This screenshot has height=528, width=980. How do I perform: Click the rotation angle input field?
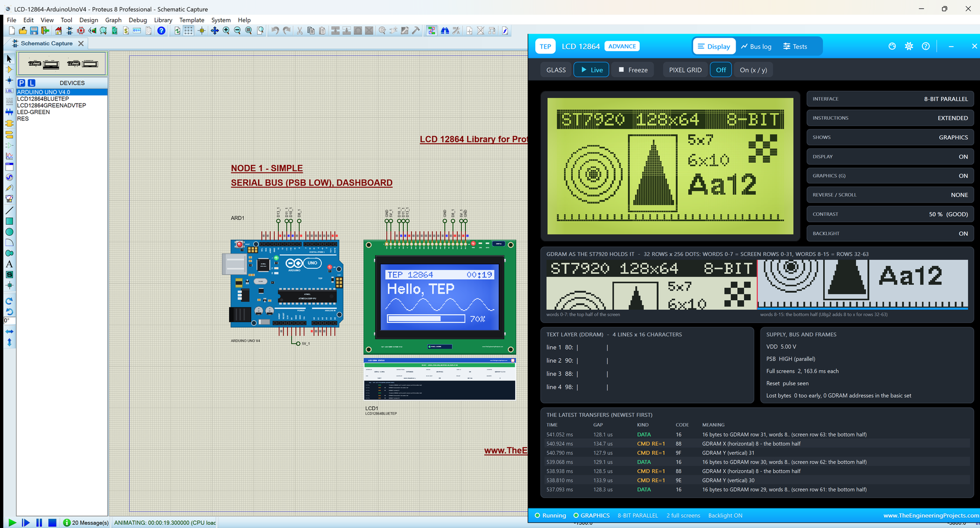(x=9, y=320)
